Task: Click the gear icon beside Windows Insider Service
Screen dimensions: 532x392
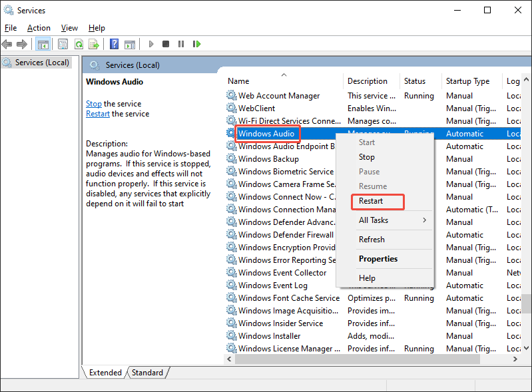Action: 232,323
